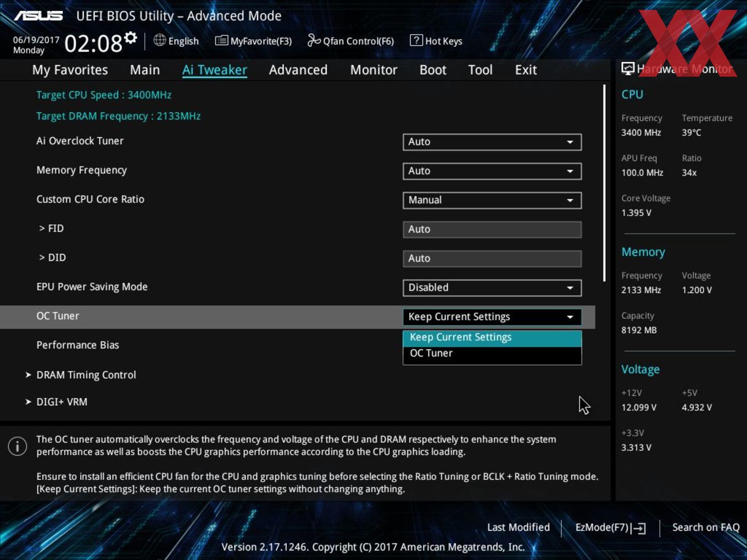Click the EPU Power Saving Mode label

(x=92, y=287)
